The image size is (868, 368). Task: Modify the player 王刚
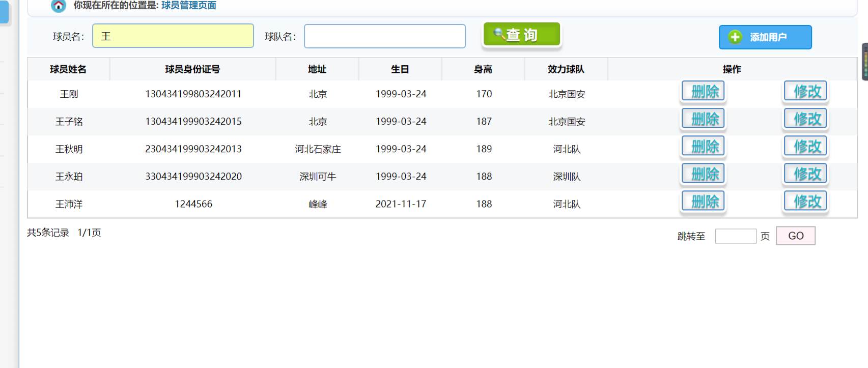click(x=805, y=92)
